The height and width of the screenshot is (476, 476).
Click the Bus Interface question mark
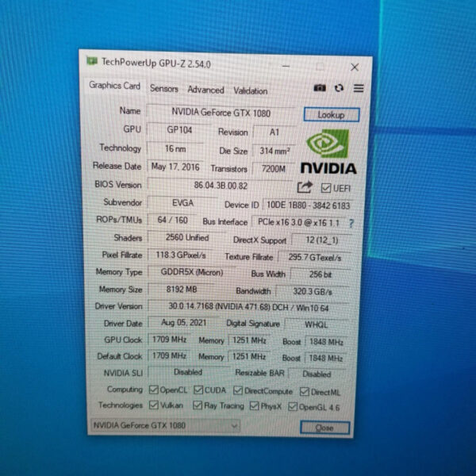351,224
